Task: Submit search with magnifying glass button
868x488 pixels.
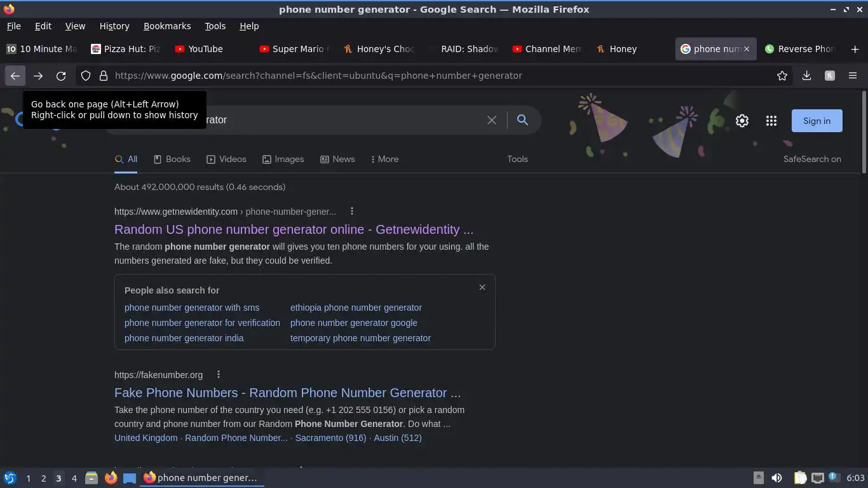Action: click(522, 120)
